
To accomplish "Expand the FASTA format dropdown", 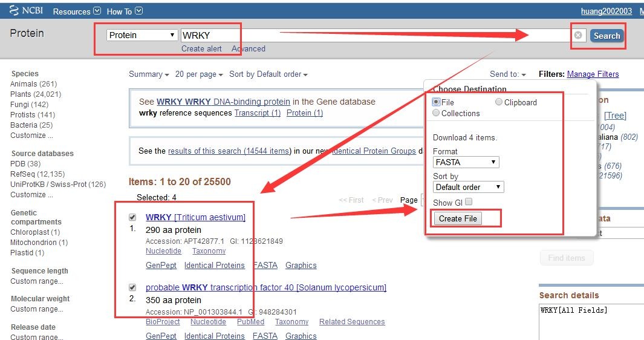I will pyautogui.click(x=466, y=162).
